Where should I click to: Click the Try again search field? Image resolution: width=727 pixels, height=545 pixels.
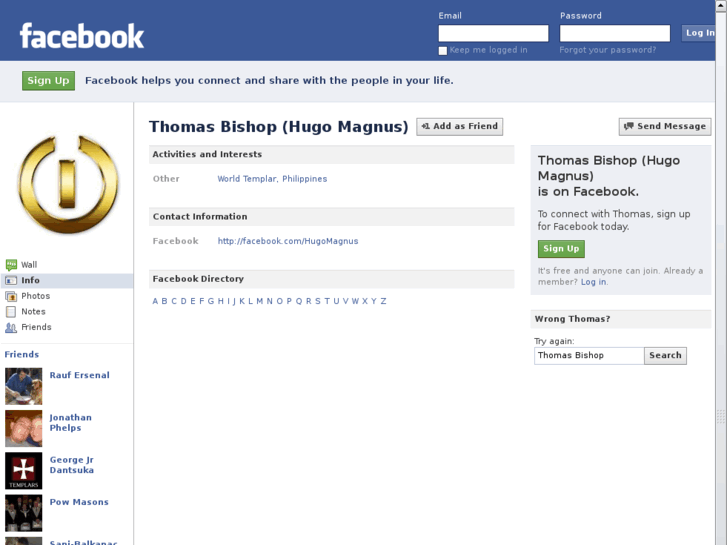(589, 356)
